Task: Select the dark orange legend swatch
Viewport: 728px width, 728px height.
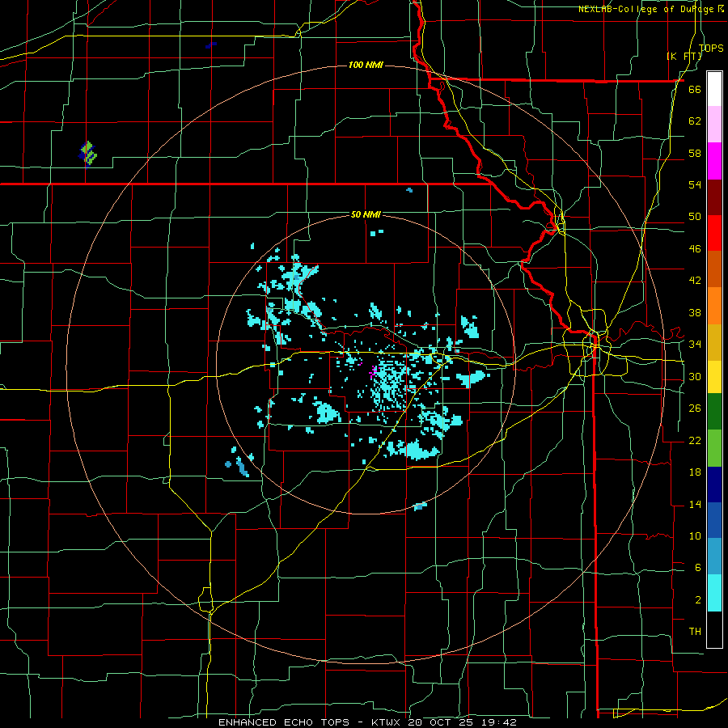Action: tap(714, 269)
